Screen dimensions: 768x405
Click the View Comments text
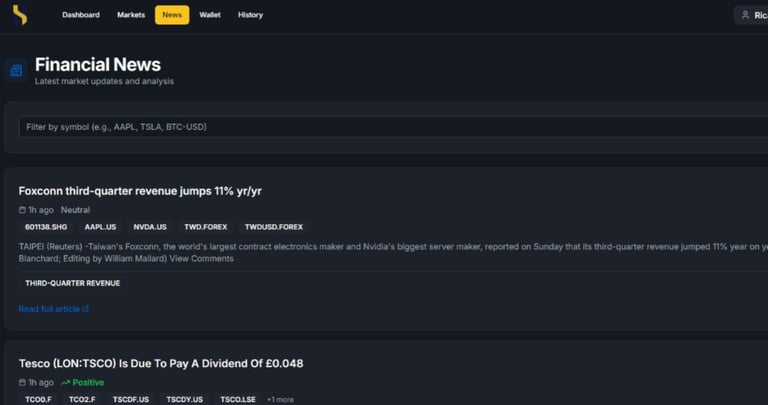click(x=201, y=259)
